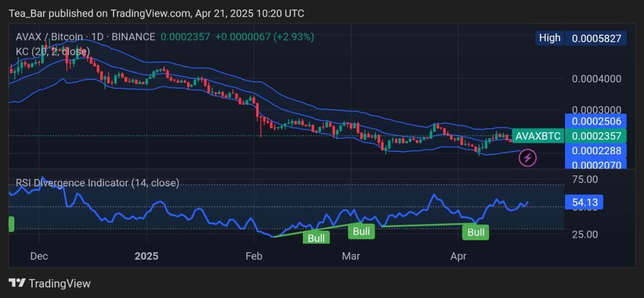Click the 0.0005827 high value
The width and height of the screenshot is (644, 298).
coord(596,38)
